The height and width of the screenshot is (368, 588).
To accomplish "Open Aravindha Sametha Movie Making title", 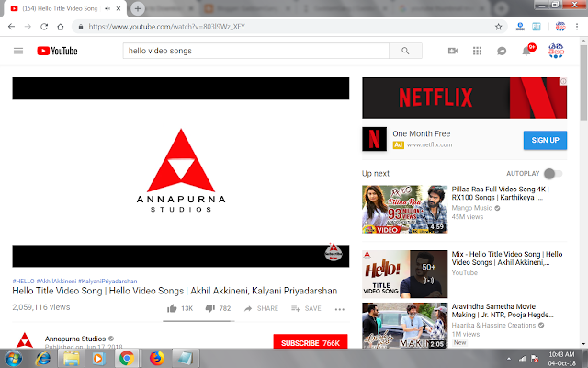I will 503,311.
